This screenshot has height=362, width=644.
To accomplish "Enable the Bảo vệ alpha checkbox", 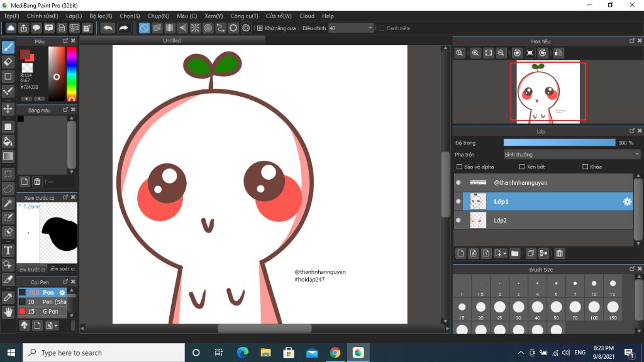I will pyautogui.click(x=459, y=167).
